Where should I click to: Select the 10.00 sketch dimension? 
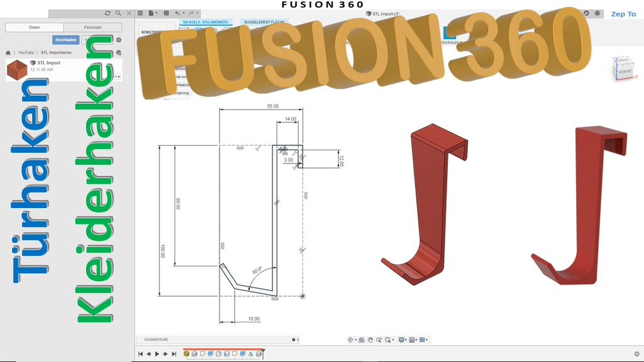point(254,319)
